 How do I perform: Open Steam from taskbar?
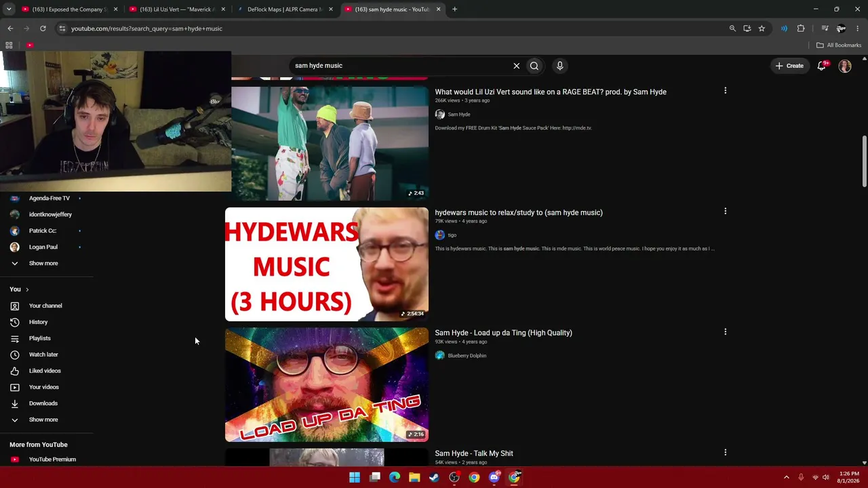tap(434, 477)
